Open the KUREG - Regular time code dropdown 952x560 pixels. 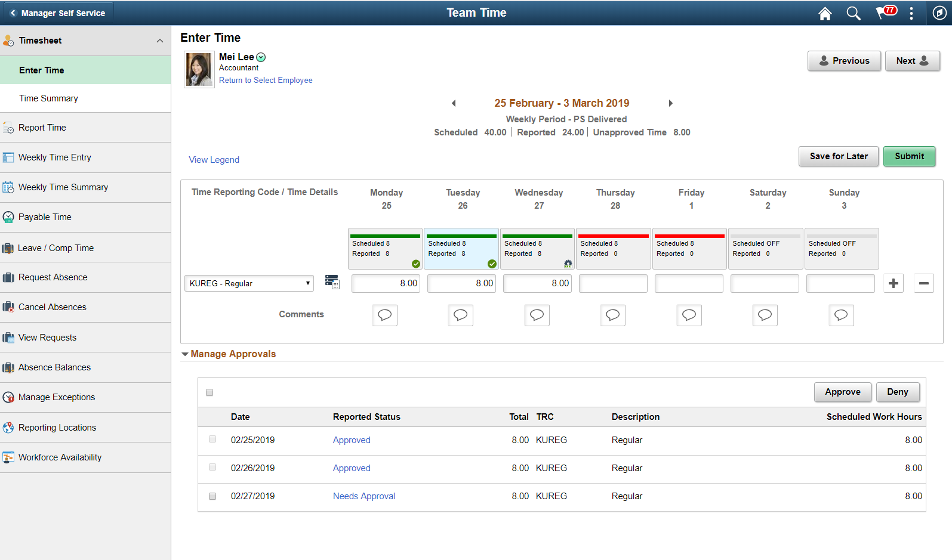[249, 283]
